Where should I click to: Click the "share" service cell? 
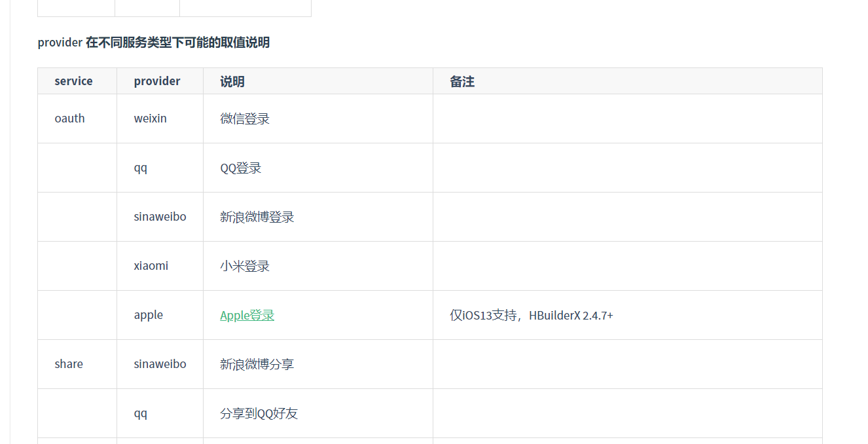[69, 364]
